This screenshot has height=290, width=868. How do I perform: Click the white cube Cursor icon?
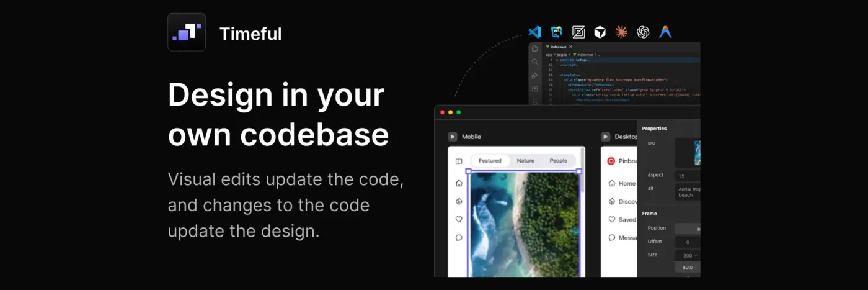600,32
